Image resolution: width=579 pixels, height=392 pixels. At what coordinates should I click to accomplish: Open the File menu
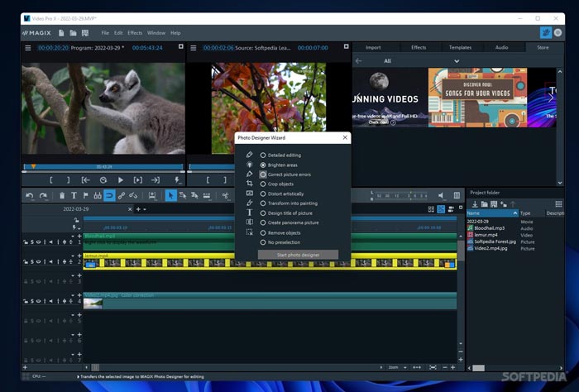pyautogui.click(x=105, y=33)
